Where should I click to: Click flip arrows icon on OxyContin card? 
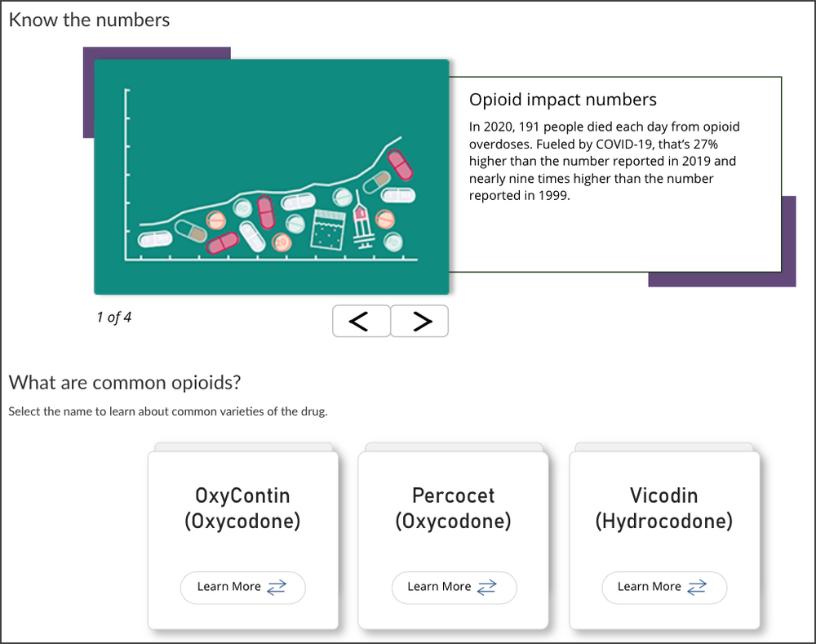pyautogui.click(x=277, y=587)
